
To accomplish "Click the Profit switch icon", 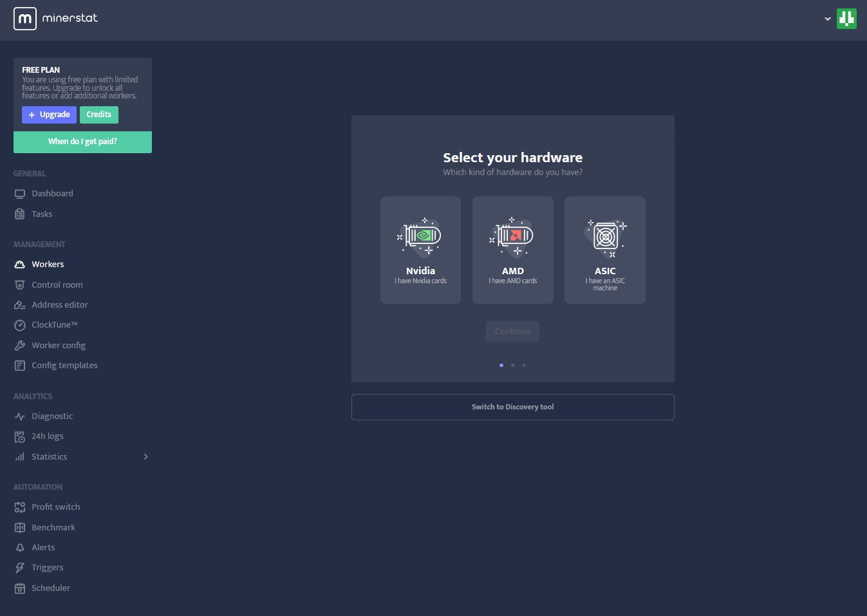I will pos(20,507).
